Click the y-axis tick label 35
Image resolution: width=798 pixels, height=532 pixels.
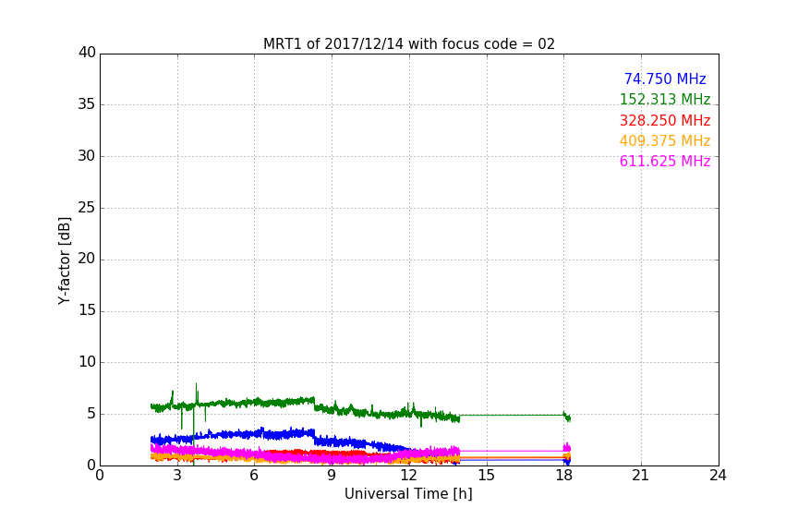coord(87,104)
